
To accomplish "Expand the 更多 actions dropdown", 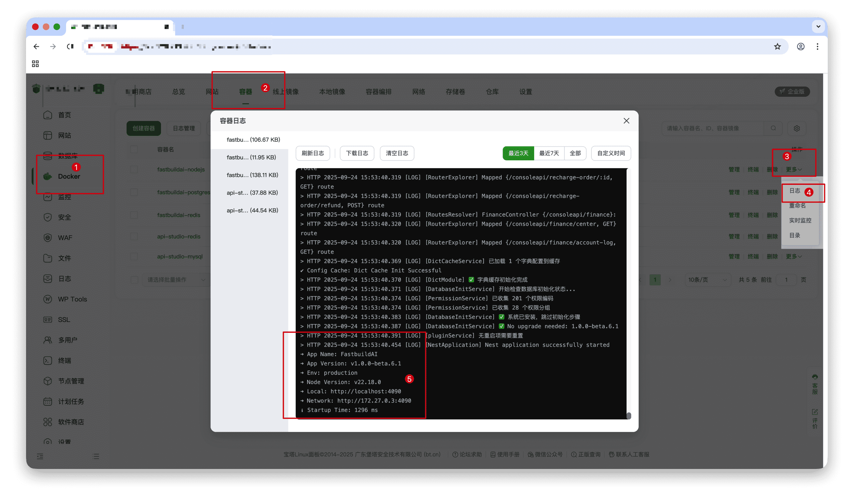I will point(793,169).
